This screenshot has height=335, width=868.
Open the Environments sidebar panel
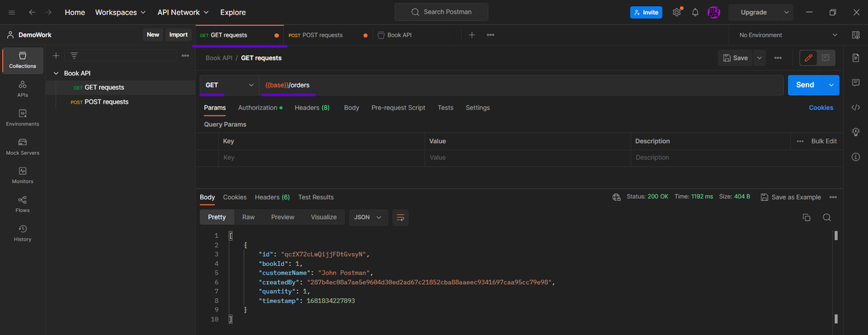(22, 118)
